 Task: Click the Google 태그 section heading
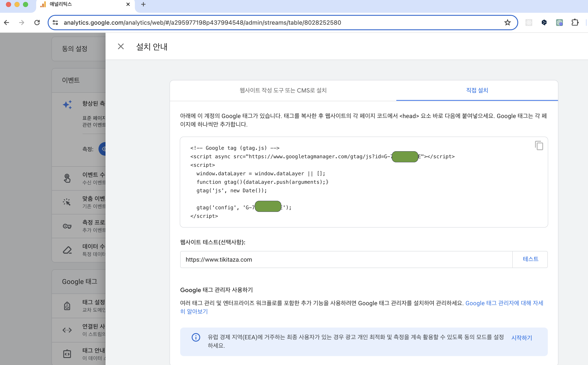coord(79,281)
